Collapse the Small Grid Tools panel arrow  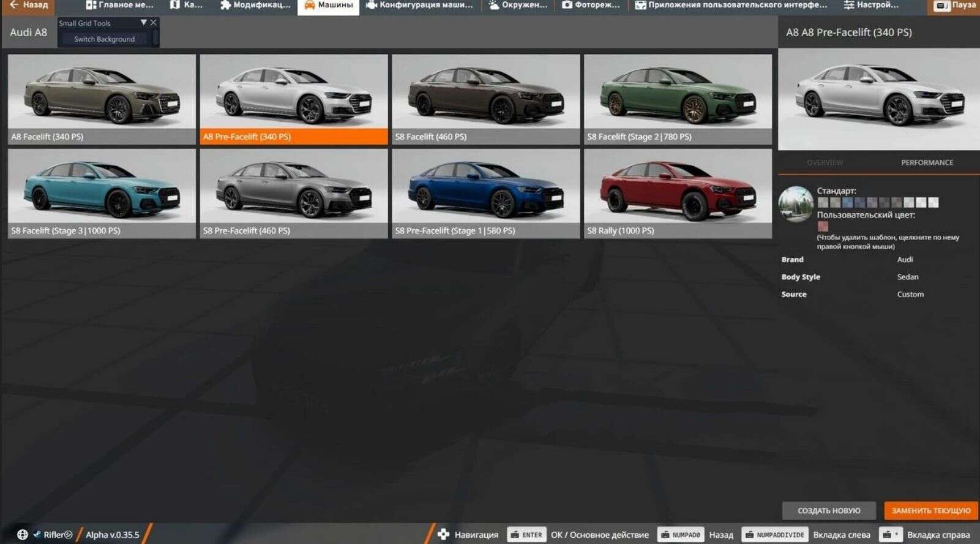143,23
